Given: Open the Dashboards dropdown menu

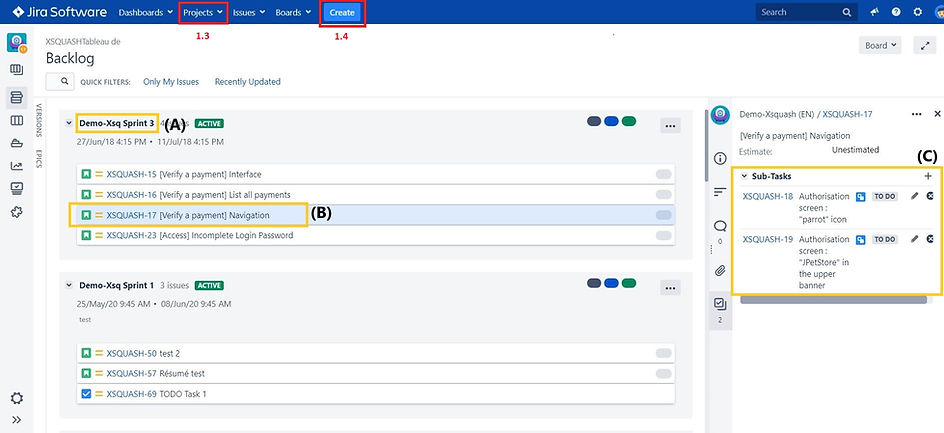Looking at the screenshot, I should click(x=146, y=12).
